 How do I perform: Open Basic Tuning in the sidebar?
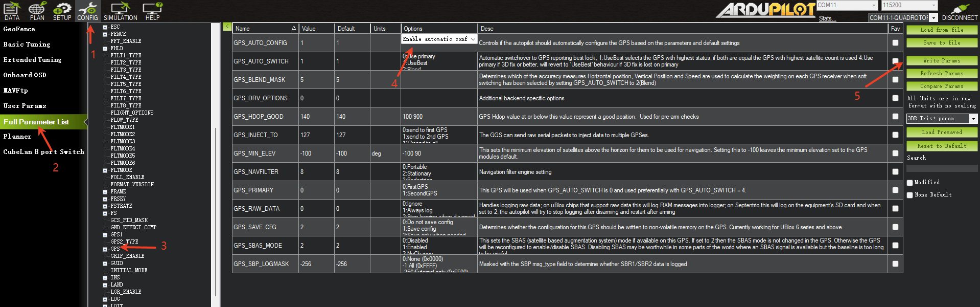pyautogui.click(x=27, y=45)
